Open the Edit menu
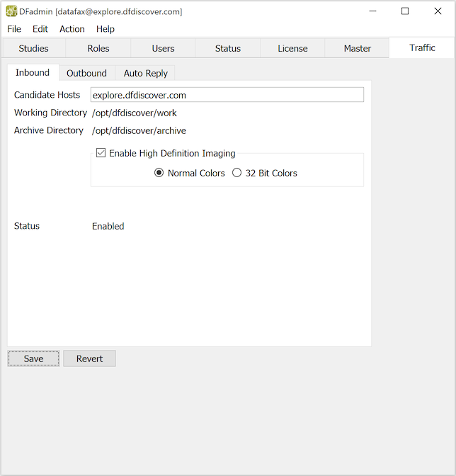Screen dimensions: 456x476 40,29
